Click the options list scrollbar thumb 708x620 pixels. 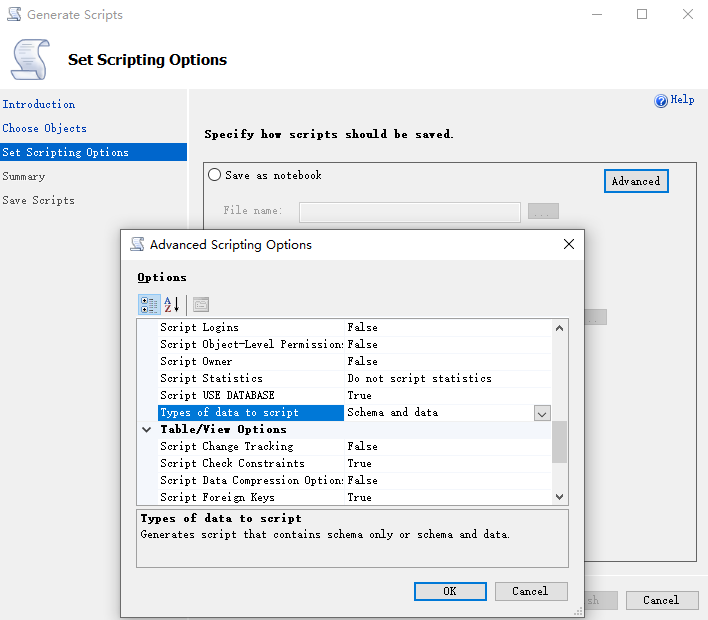coord(559,442)
